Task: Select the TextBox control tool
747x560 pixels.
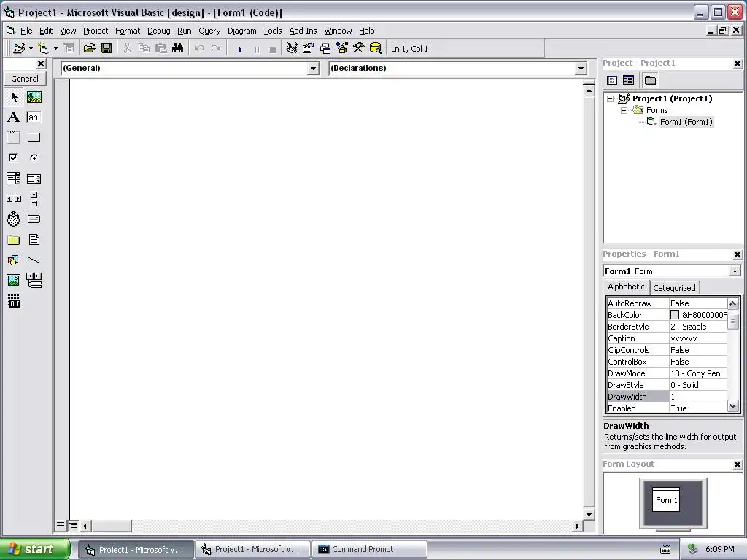Action: [34, 117]
